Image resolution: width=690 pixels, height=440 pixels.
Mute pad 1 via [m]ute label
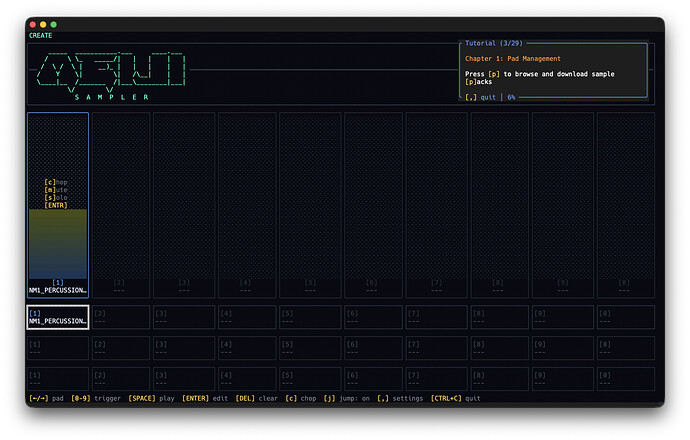coord(57,190)
